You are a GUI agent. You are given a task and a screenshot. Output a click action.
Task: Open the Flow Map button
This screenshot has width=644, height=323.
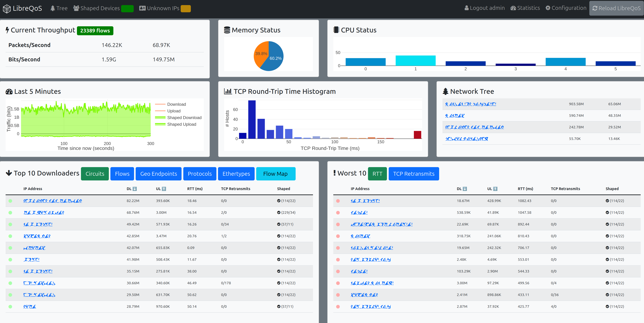click(275, 174)
